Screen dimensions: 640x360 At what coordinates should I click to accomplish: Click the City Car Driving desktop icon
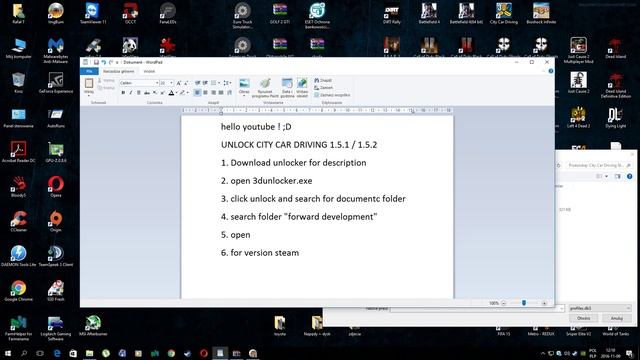(x=504, y=13)
